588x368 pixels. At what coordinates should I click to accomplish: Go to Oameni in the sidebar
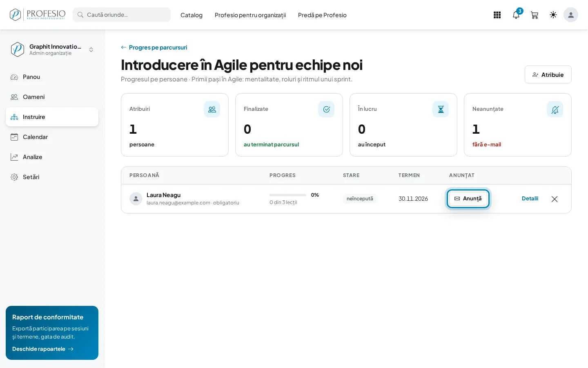tap(52, 97)
